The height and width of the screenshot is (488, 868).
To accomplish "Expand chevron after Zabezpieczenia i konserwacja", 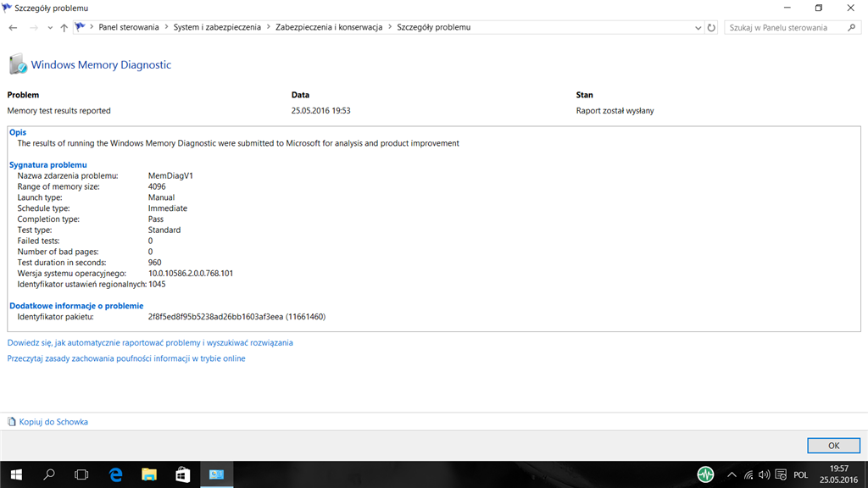I will click(x=390, y=27).
